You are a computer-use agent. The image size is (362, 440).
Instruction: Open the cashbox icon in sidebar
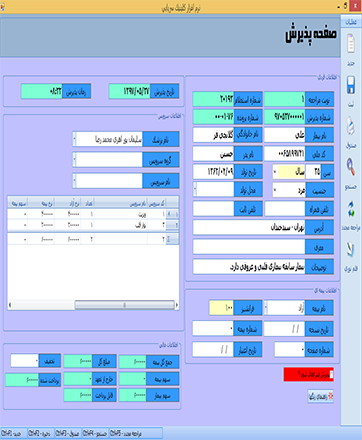coord(351,126)
